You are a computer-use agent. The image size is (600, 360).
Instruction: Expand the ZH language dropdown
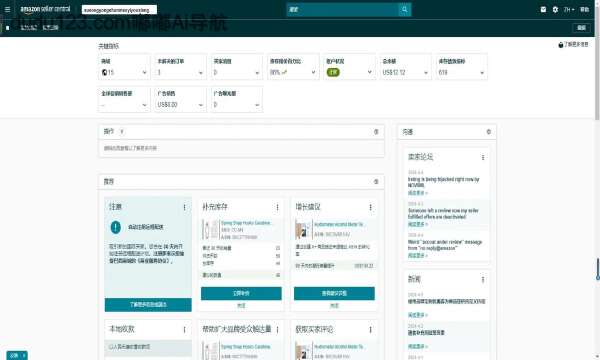click(569, 10)
